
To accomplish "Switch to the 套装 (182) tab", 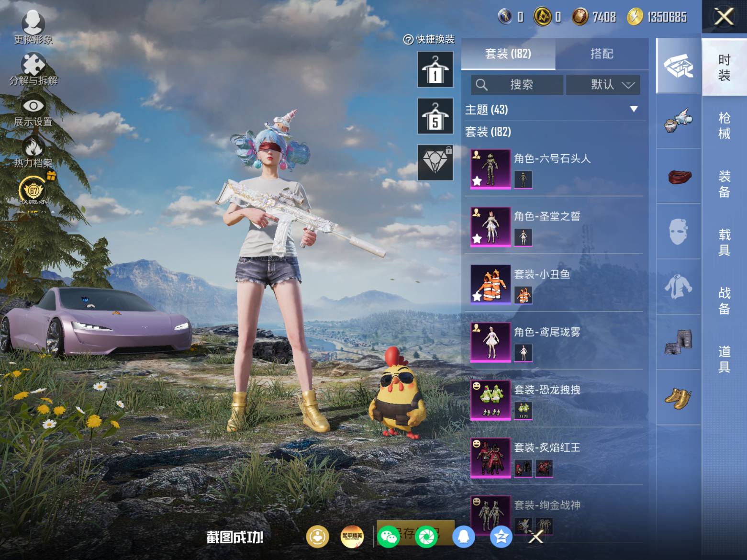I will click(508, 54).
